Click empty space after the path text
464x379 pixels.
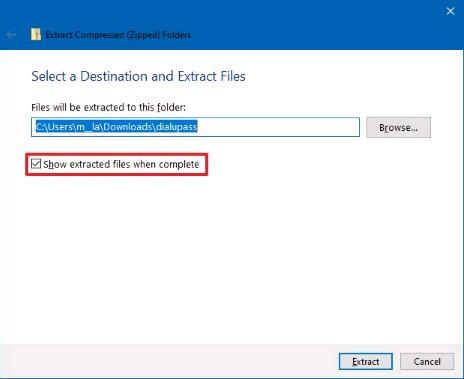[x=278, y=127]
